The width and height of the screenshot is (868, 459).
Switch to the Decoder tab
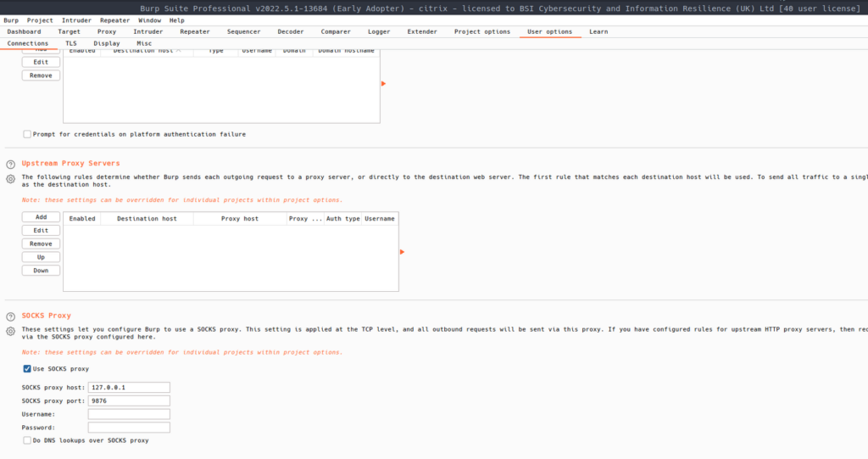point(291,31)
